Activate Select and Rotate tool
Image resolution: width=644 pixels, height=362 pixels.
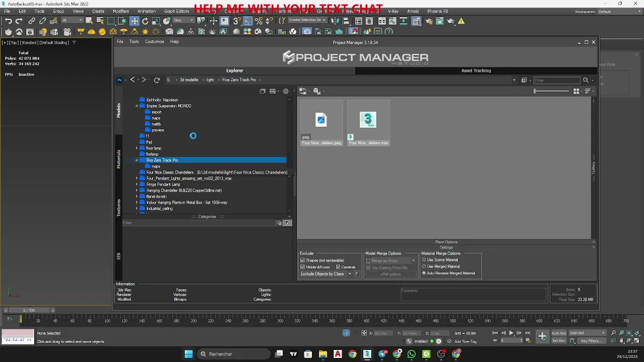[x=145, y=21]
